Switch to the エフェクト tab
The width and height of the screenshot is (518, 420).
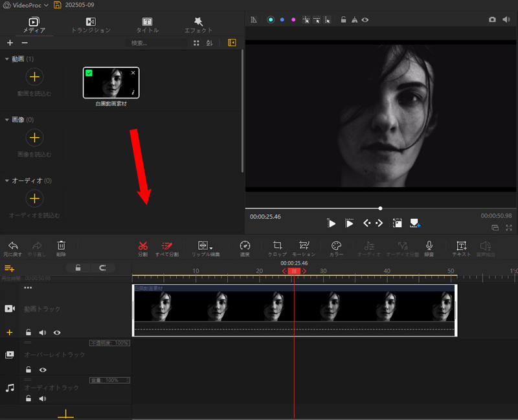tap(198, 25)
